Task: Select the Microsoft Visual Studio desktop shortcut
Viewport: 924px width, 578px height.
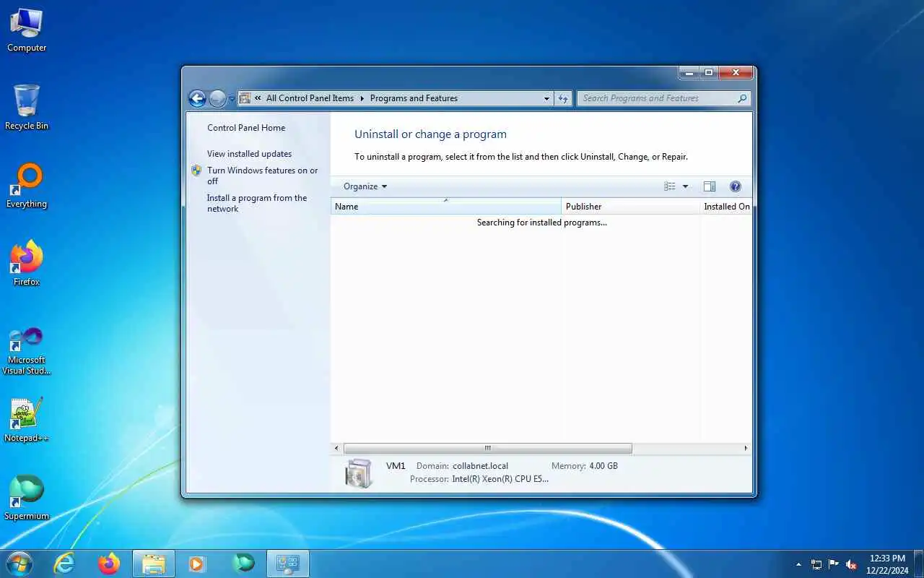Action: click(27, 351)
